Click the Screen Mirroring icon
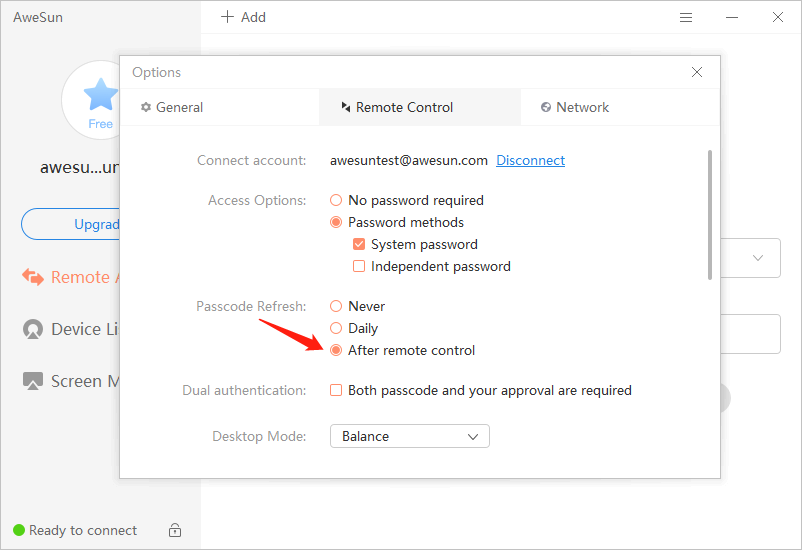Image resolution: width=802 pixels, height=550 pixels. [33, 381]
